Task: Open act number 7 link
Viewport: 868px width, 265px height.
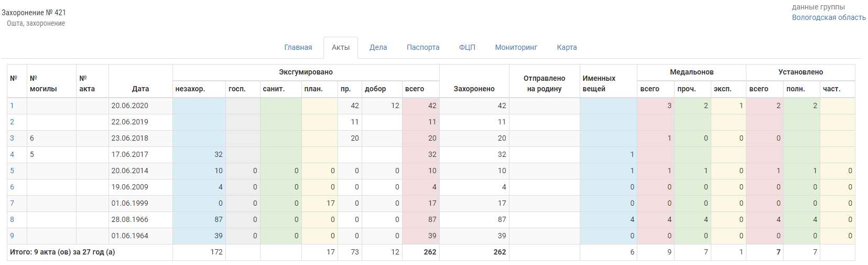Action: tap(12, 203)
